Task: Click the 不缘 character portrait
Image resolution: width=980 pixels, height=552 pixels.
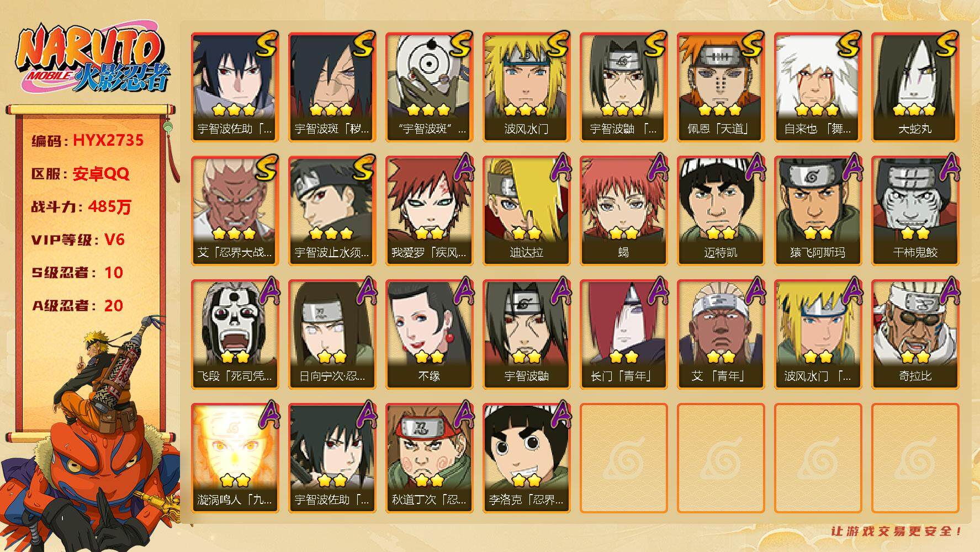Action: point(429,334)
